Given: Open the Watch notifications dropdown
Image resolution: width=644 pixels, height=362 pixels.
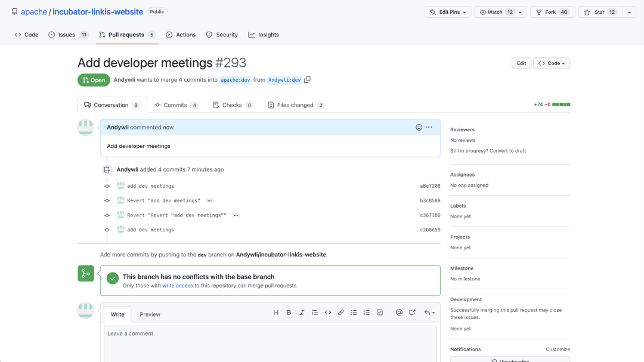Looking at the screenshot, I should [501, 12].
